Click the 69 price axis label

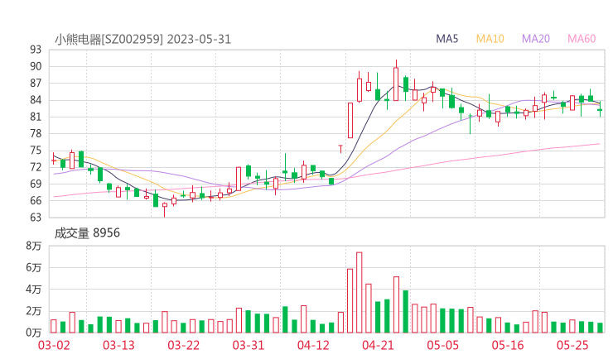[x=36, y=184]
